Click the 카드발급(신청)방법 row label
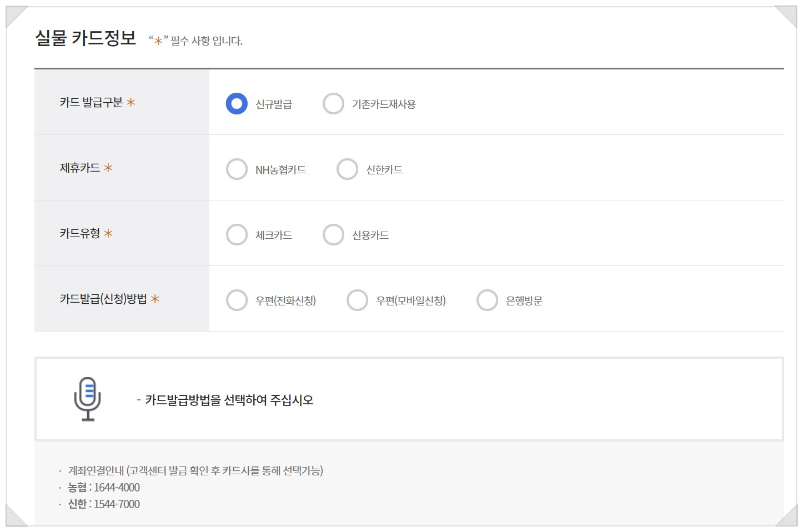Image resolution: width=803 pixels, height=532 pixels. coord(103,298)
